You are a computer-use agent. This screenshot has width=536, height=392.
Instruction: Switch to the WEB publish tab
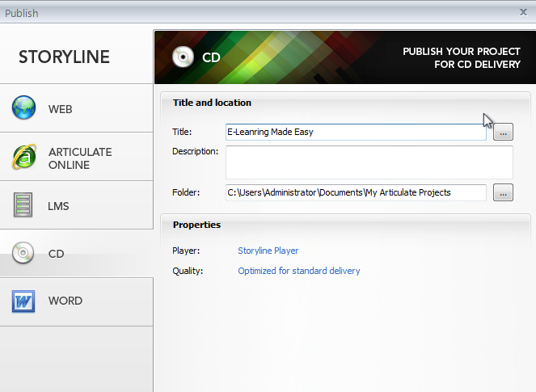(x=60, y=108)
